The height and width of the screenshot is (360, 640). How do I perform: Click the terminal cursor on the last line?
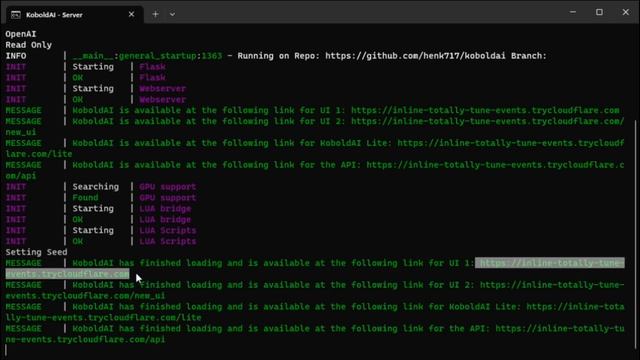[x=6, y=350]
